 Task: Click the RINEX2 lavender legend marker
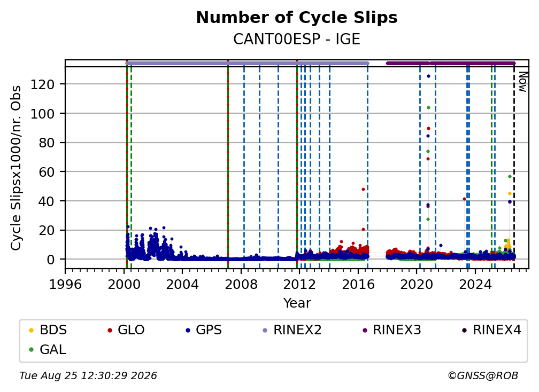[265, 330]
